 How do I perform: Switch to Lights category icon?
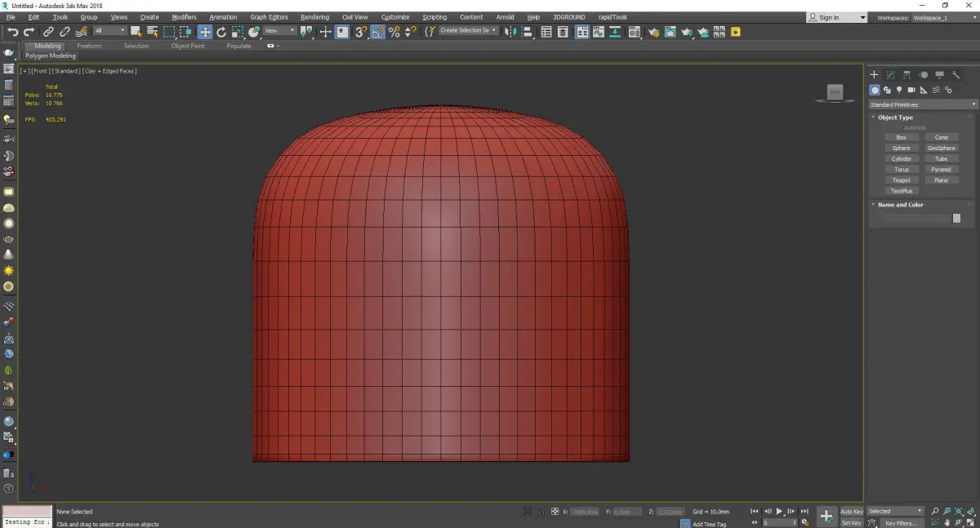(899, 90)
